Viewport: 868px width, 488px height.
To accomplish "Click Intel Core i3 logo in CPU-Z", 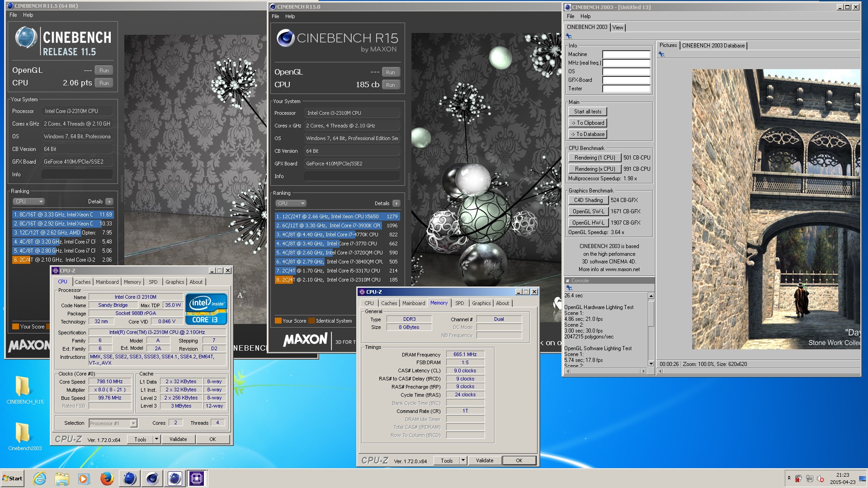I will click(x=206, y=309).
